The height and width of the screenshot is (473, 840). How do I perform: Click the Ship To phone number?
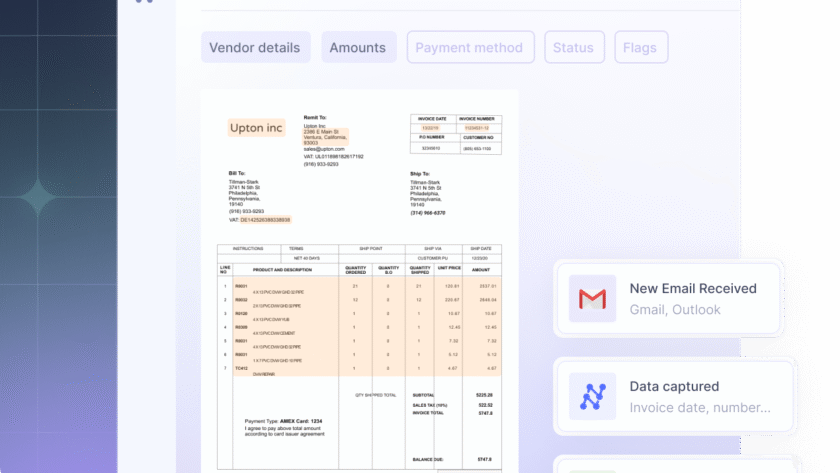(427, 213)
